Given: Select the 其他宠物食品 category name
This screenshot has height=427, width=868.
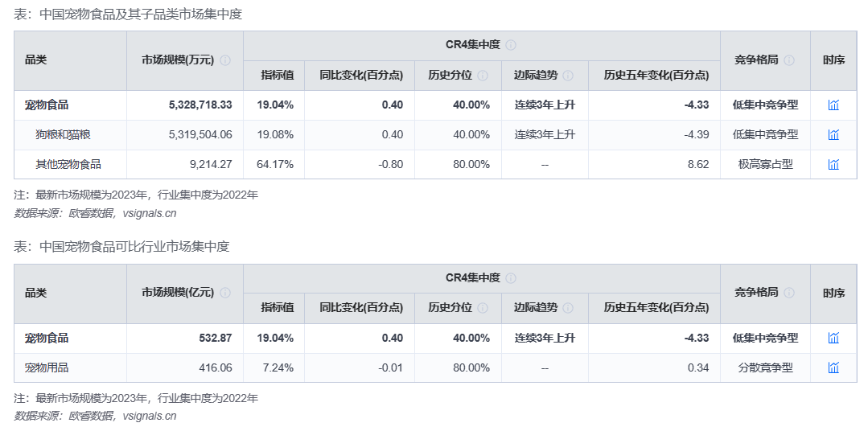Looking at the screenshot, I should (68, 165).
